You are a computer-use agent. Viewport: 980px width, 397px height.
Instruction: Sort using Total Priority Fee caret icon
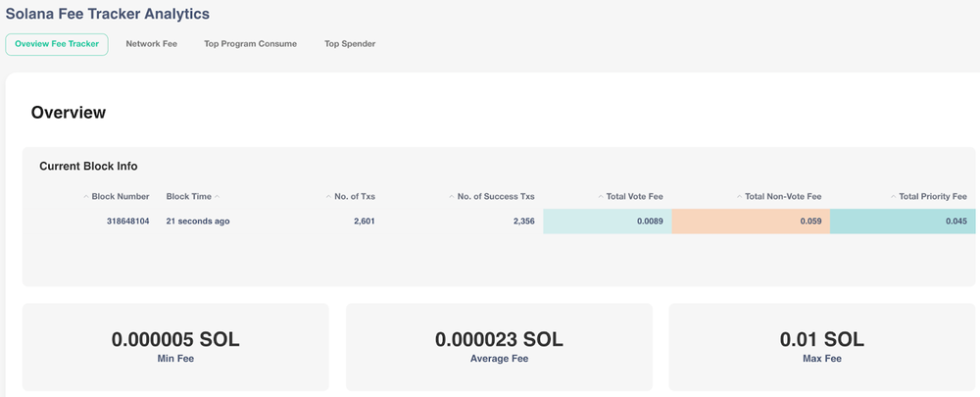point(893,197)
